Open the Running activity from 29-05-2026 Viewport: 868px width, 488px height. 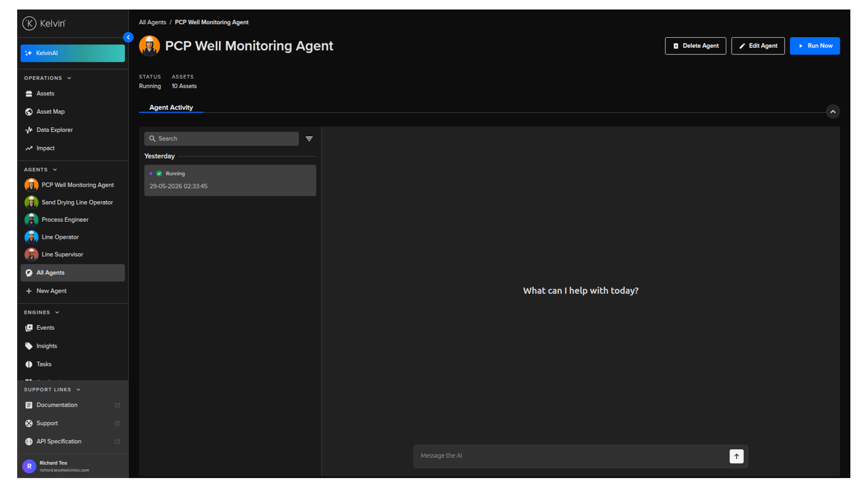(230, 180)
